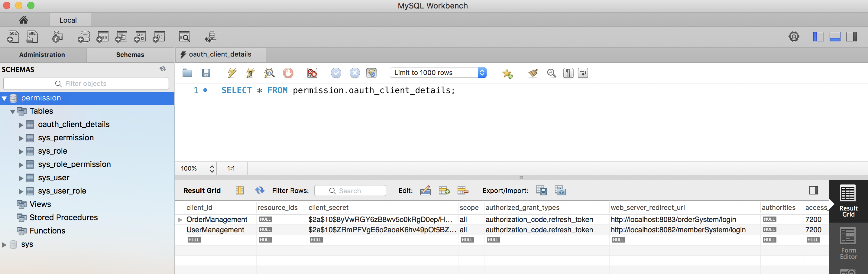Viewport: 868px width, 274px height.
Task: Click the Beautify query broom icon
Action: (x=533, y=73)
